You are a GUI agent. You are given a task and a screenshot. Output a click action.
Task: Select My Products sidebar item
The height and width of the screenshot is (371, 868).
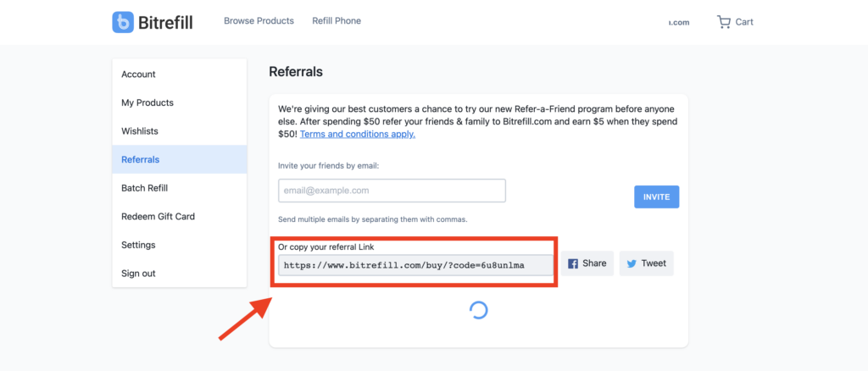pos(147,103)
